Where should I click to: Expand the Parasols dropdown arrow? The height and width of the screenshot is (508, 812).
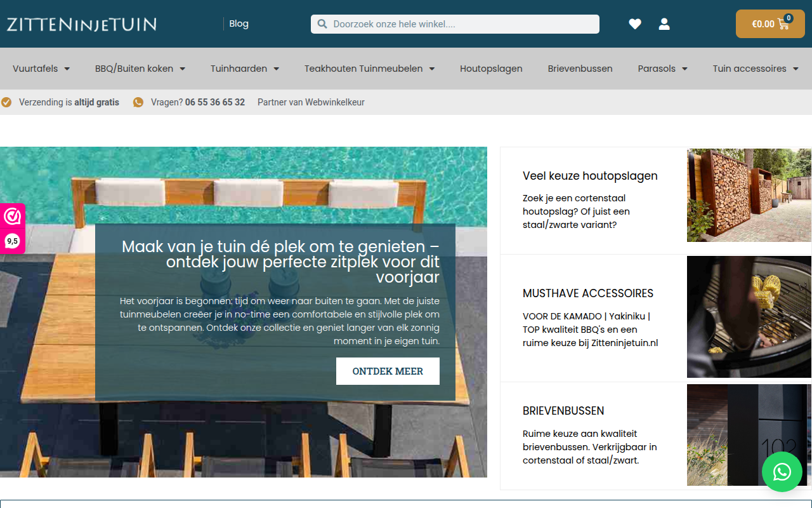point(684,69)
